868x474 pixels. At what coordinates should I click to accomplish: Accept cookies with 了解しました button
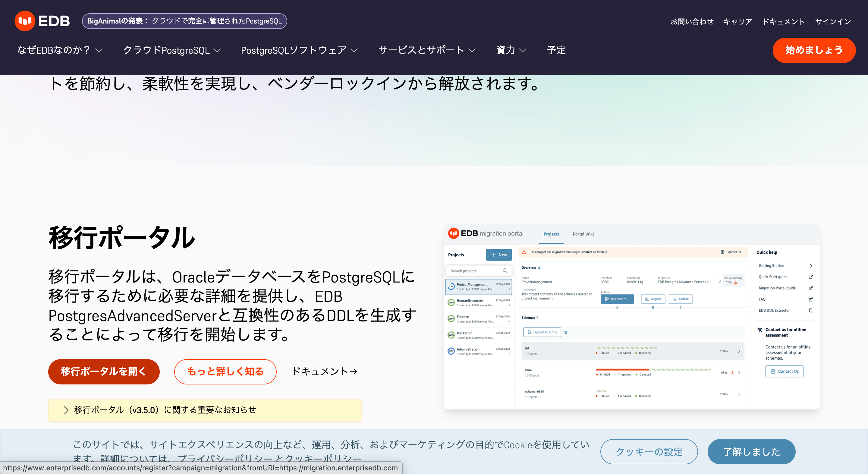point(751,452)
